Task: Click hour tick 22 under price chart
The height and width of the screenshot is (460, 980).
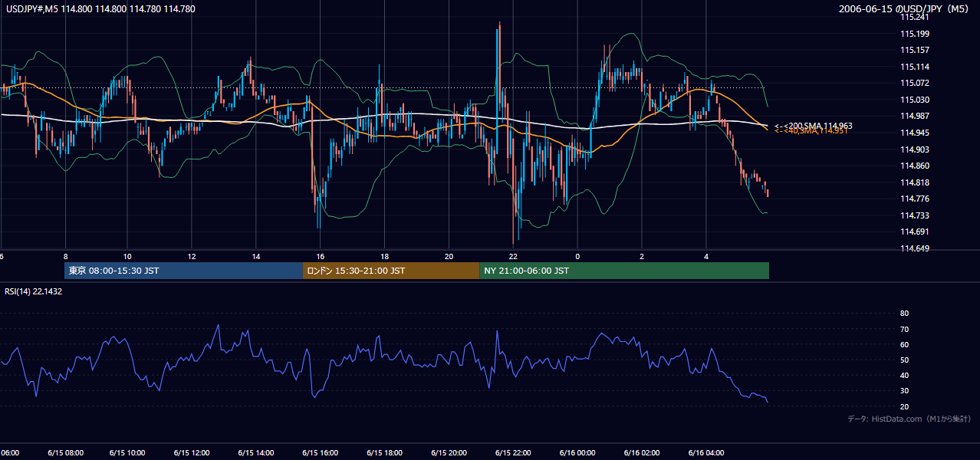Action: 513,256
